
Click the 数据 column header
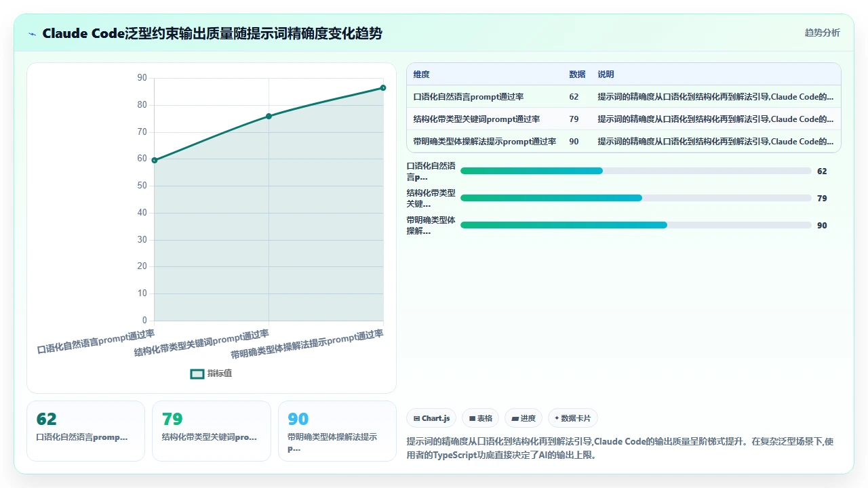coord(577,75)
